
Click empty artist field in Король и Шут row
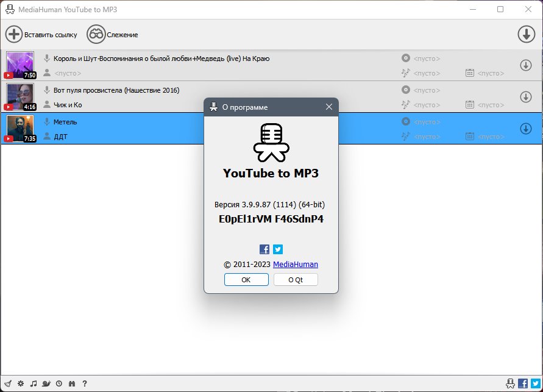point(68,73)
